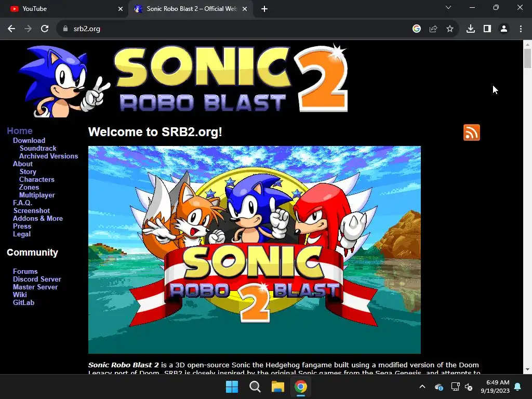532x399 pixels.
Task: Toggle Chrome side panel icon
Action: tap(487, 29)
